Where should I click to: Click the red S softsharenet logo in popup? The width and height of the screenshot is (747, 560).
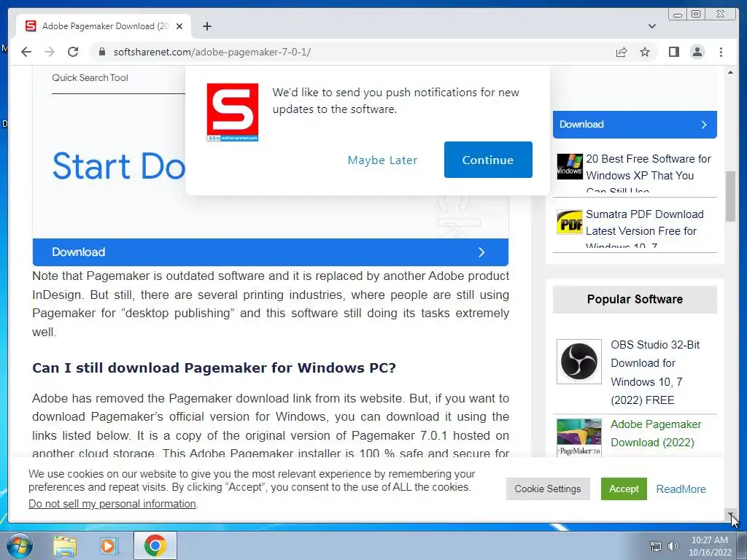(x=233, y=112)
